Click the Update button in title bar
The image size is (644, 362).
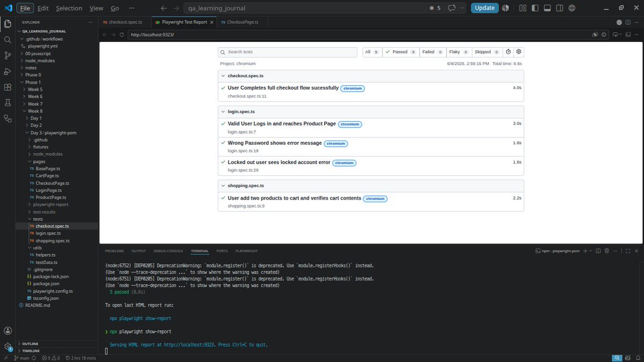click(485, 8)
